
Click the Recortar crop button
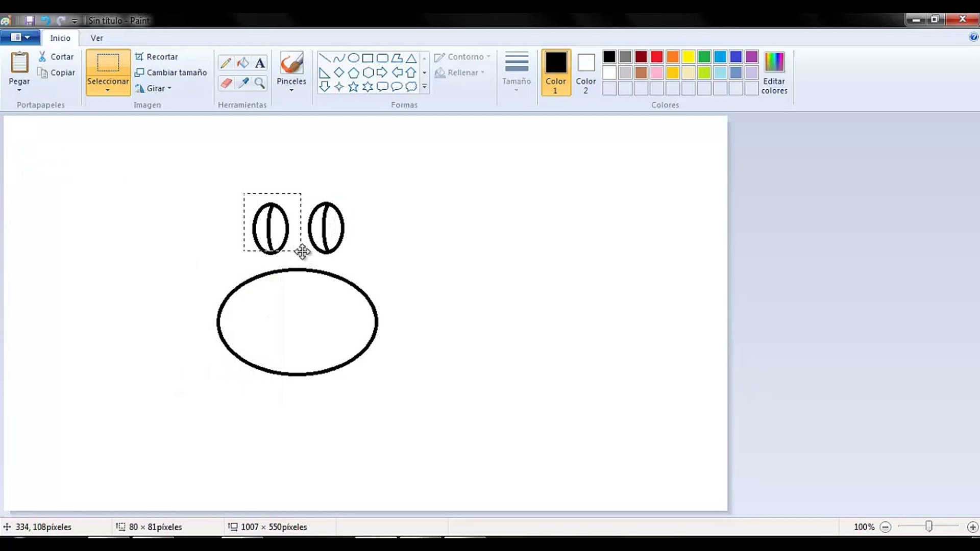pos(156,57)
